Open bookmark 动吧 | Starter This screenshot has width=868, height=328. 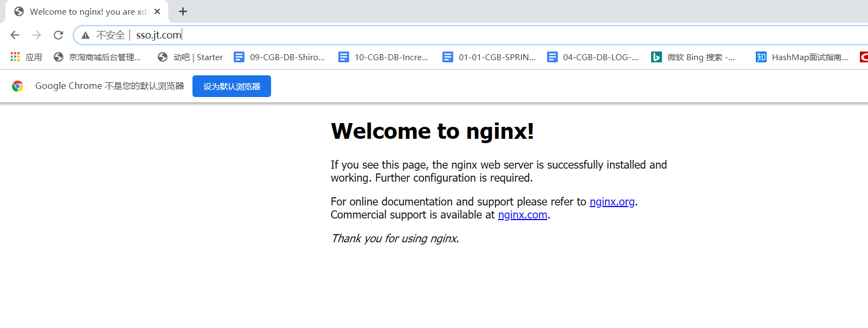point(190,57)
